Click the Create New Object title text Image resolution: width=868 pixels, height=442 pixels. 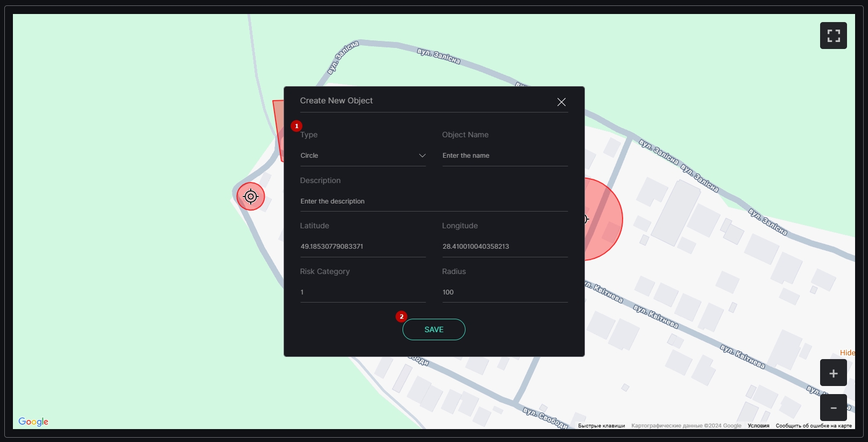[x=336, y=101]
